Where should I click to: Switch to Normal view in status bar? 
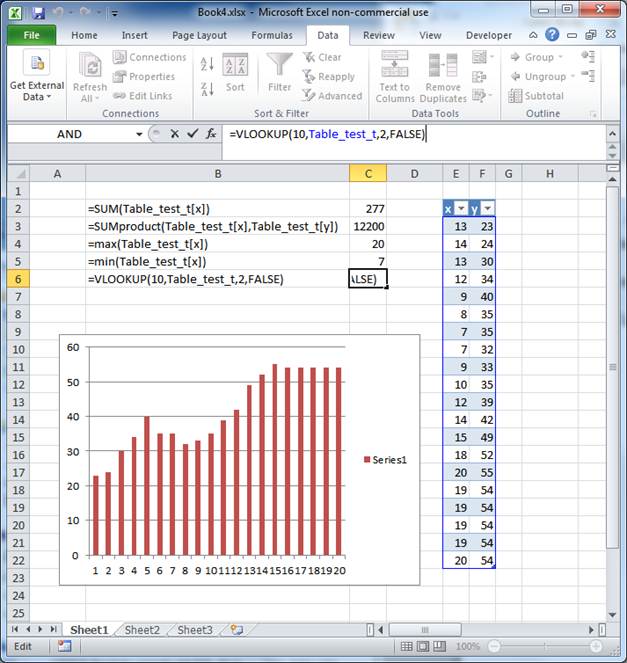click(x=406, y=646)
